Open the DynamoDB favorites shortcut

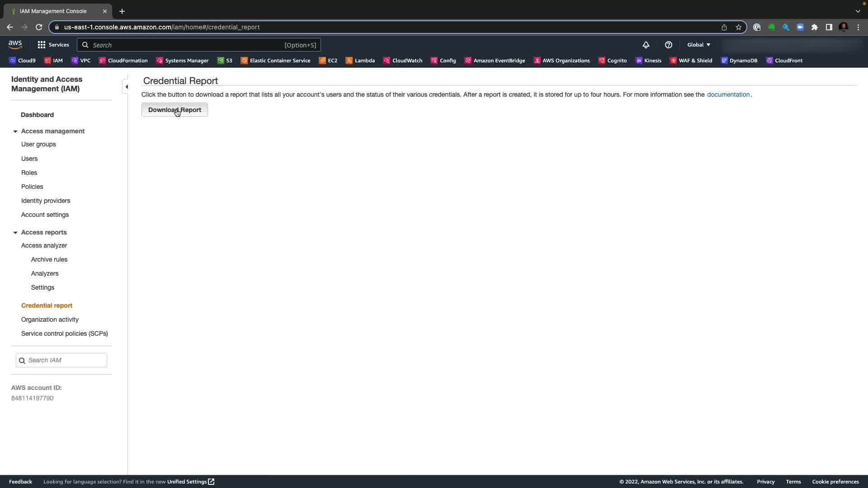[739, 61]
